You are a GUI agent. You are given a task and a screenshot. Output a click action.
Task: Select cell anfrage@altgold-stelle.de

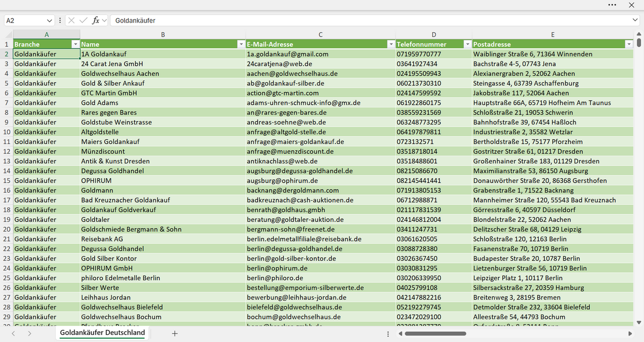tap(320, 132)
